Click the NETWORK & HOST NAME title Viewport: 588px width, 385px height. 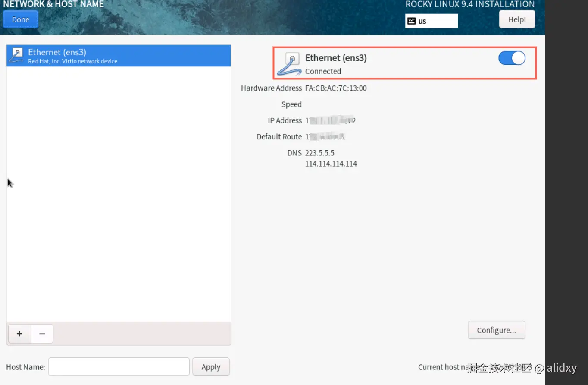click(x=53, y=4)
